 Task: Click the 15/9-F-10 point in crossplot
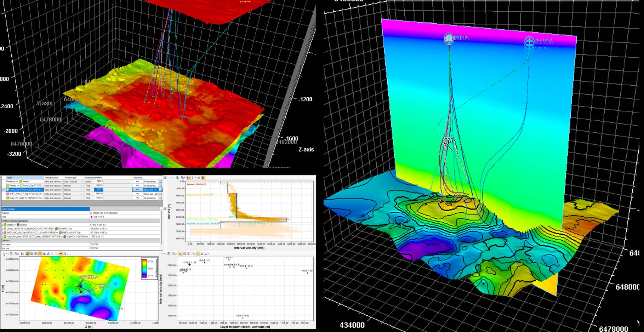[307, 273]
